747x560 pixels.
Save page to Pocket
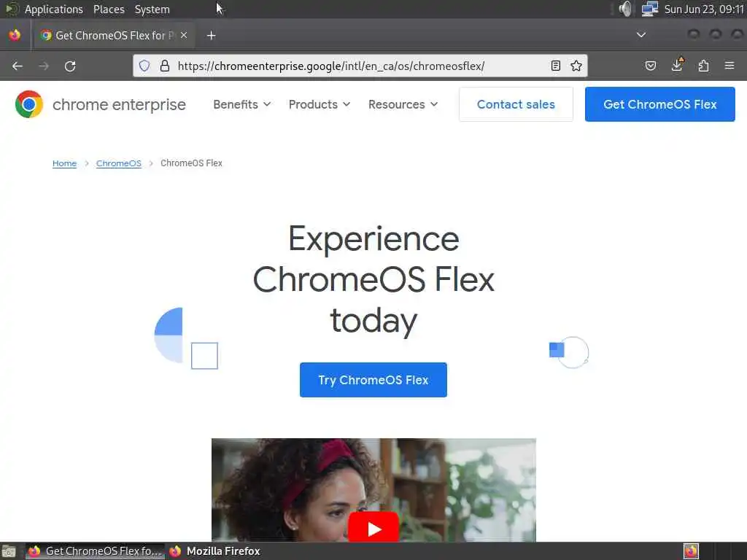pos(650,66)
